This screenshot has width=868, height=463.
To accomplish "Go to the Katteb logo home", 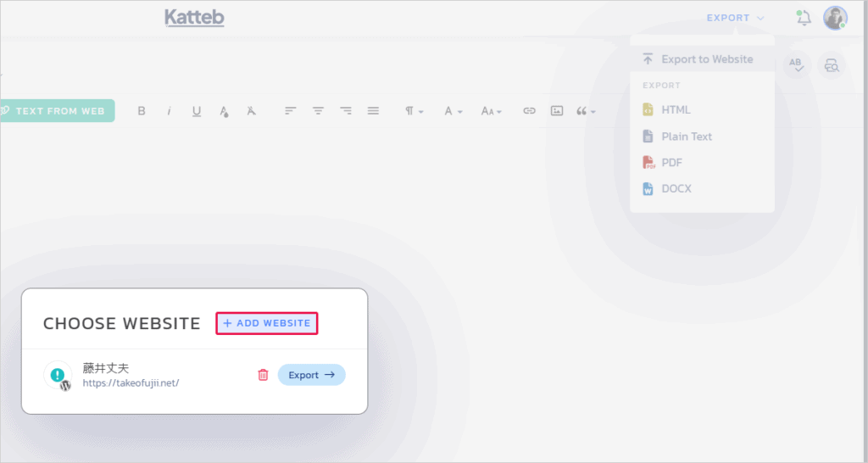I will click(194, 18).
